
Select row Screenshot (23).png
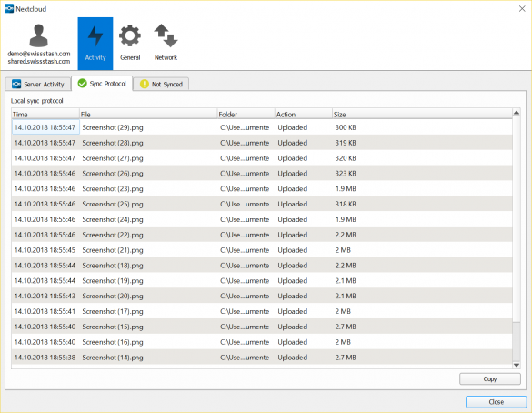[x=262, y=188]
